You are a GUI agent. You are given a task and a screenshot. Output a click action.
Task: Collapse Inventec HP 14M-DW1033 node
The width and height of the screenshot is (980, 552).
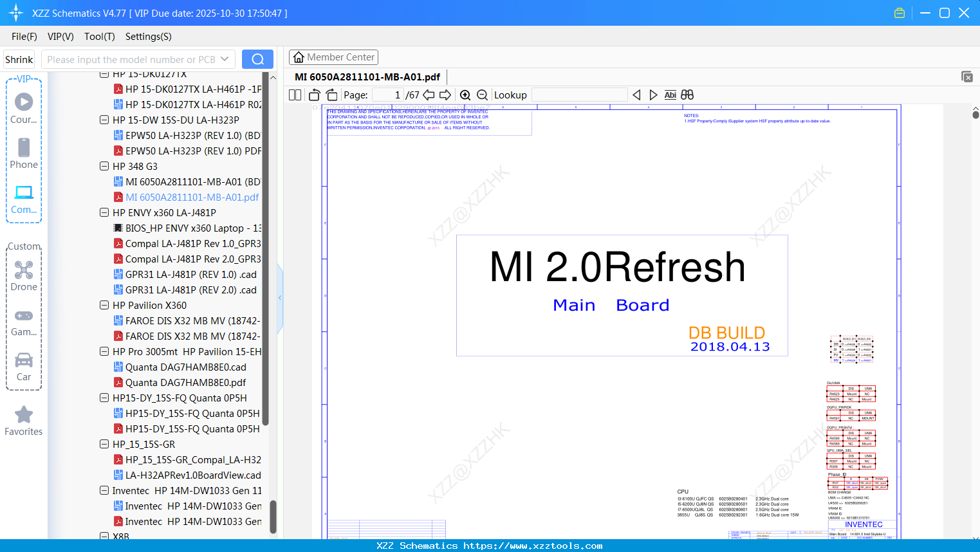pyautogui.click(x=104, y=490)
